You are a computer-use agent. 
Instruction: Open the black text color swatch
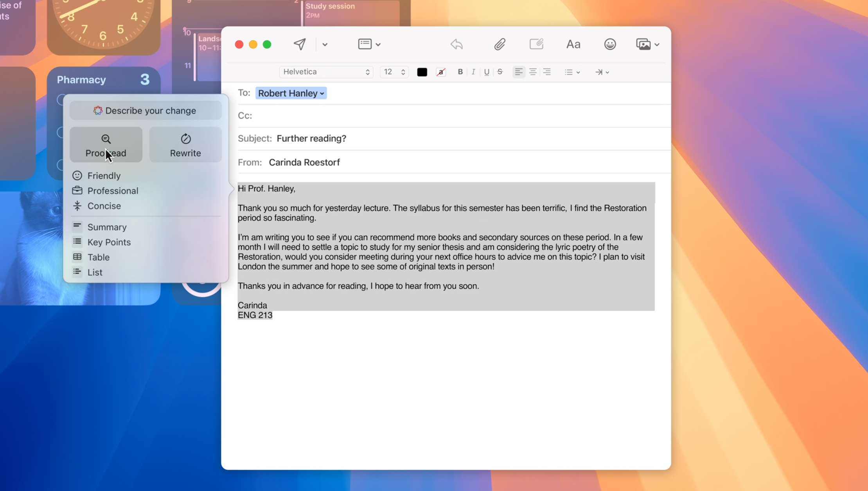pos(422,72)
